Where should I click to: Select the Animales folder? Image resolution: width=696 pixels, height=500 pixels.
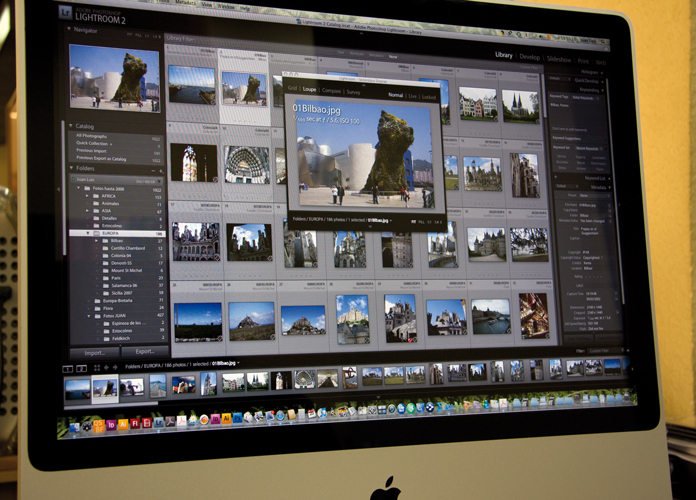(x=110, y=203)
